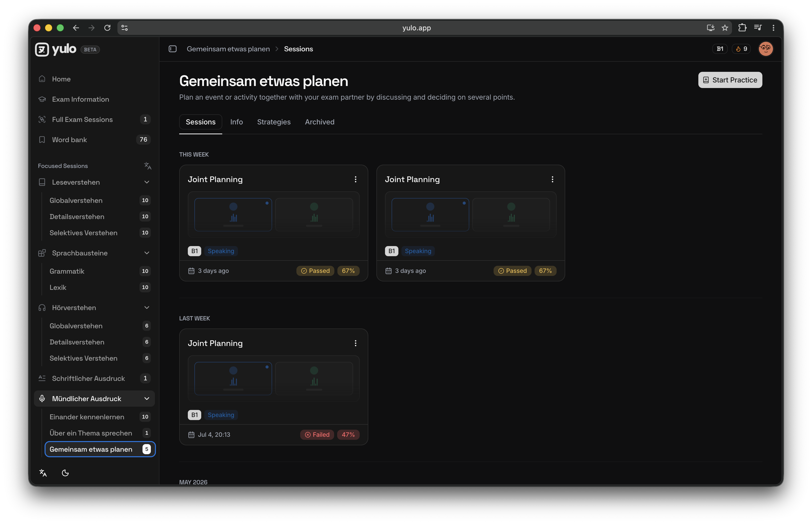Toggle the sidebar panel icon
The width and height of the screenshot is (812, 524).
coord(173,49)
